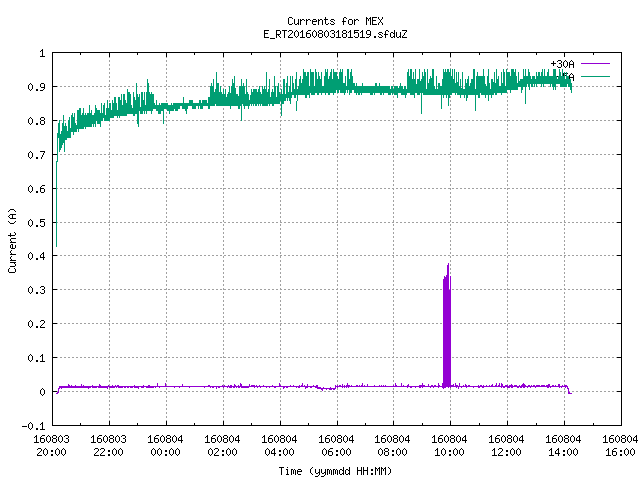Viewport: 640px width, 480px height.
Task: Click x-axis tick label "160804 06:00"
Action: 336,446
